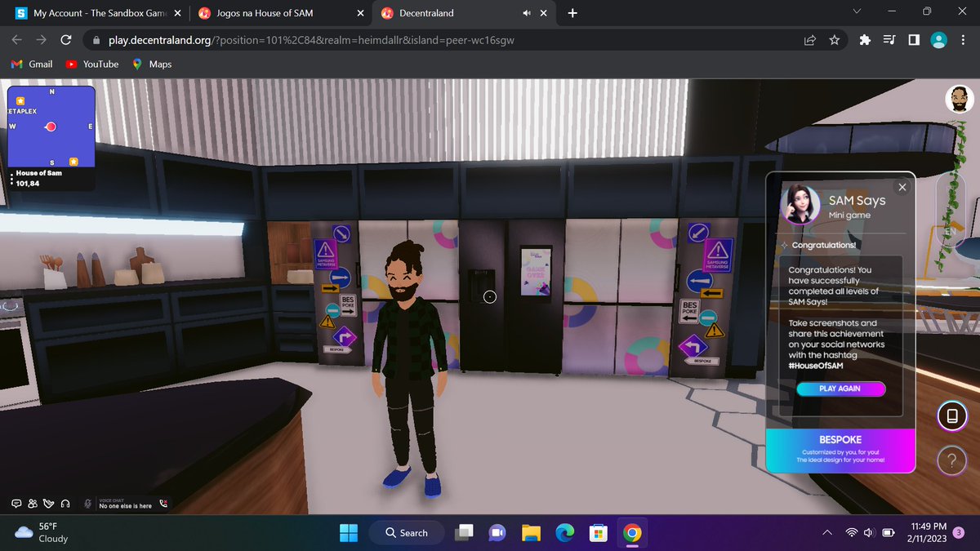Open the YouTube bookmark
980x551 pixels.
[x=92, y=64]
